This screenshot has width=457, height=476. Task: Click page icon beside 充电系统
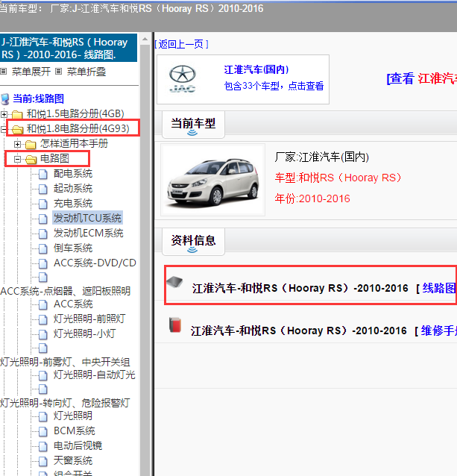tap(43, 204)
